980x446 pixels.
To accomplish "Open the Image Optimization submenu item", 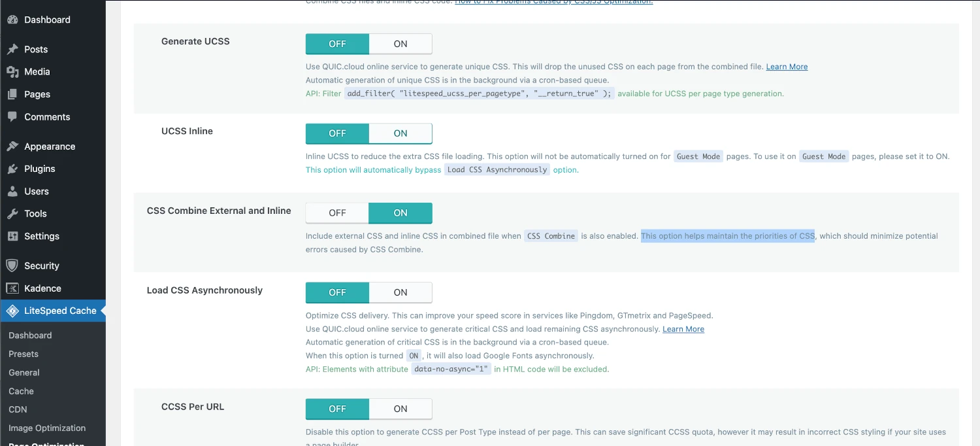I will click(47, 428).
